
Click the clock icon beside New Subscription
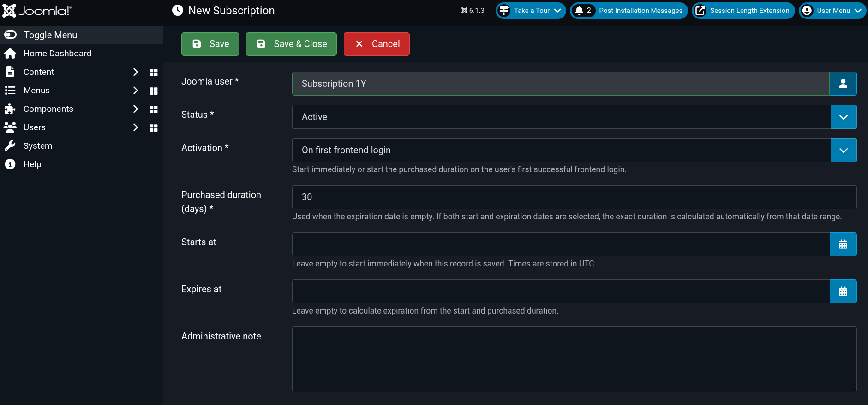[178, 11]
